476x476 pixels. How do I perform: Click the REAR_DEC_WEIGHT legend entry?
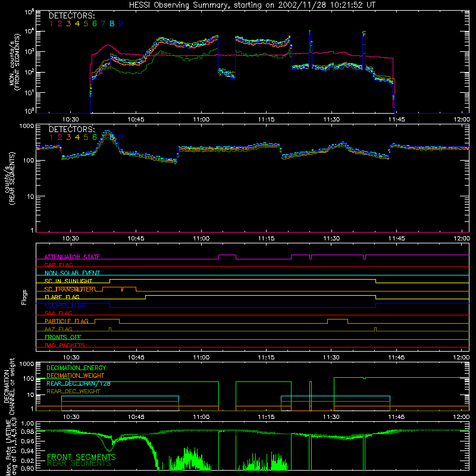tap(73, 392)
